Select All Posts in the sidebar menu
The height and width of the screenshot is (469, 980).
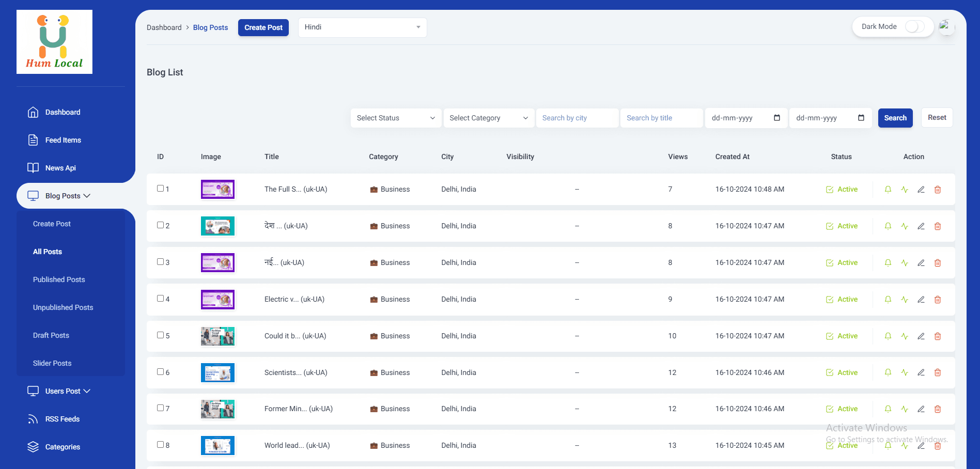(x=47, y=252)
